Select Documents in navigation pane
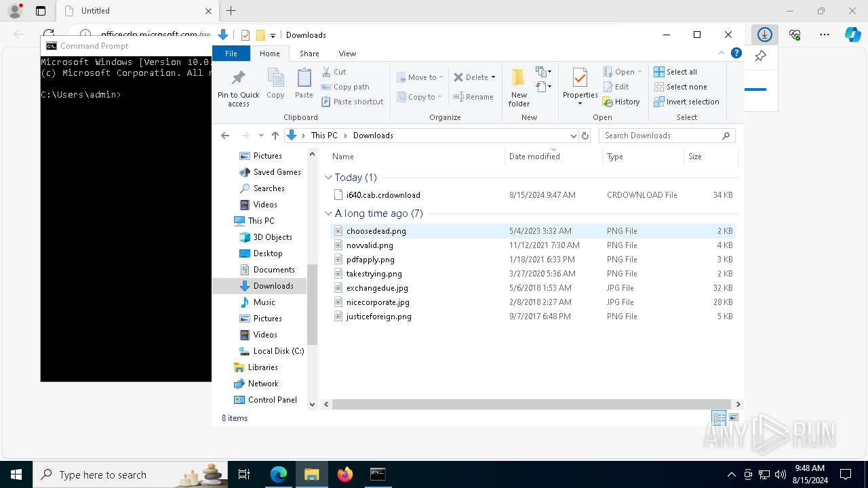Screen dimensions: 868x488 click(x=273, y=270)
